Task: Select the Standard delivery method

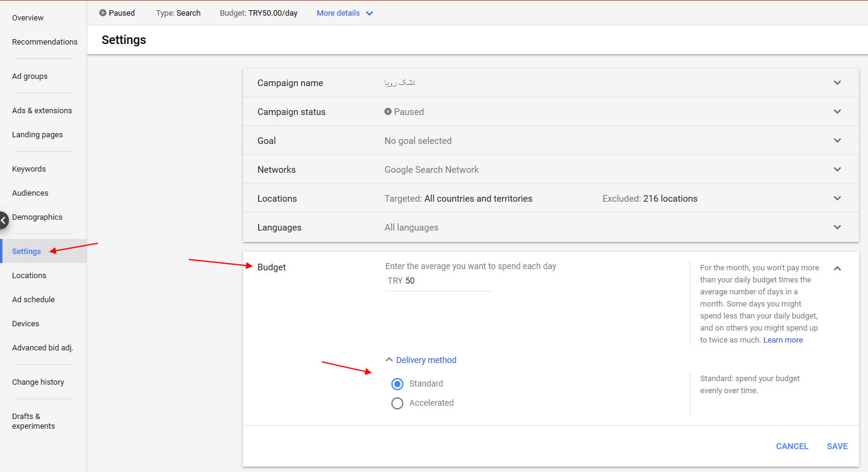Action: (x=397, y=383)
